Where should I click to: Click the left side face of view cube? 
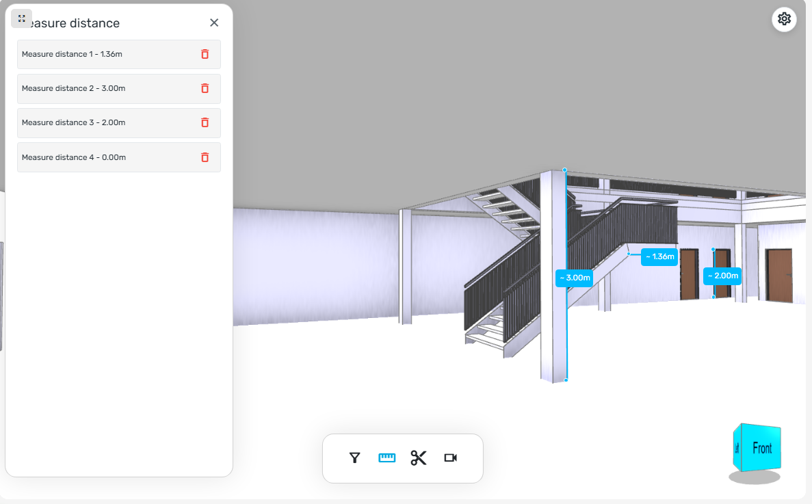coord(738,448)
